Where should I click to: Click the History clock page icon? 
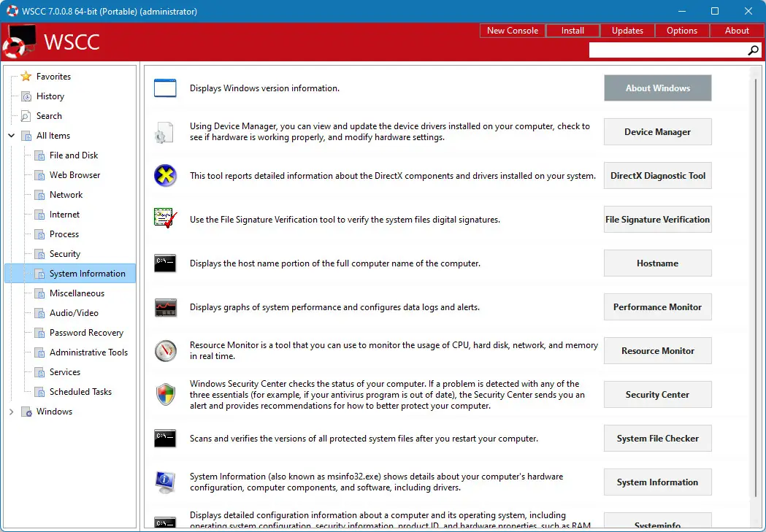[x=26, y=96]
